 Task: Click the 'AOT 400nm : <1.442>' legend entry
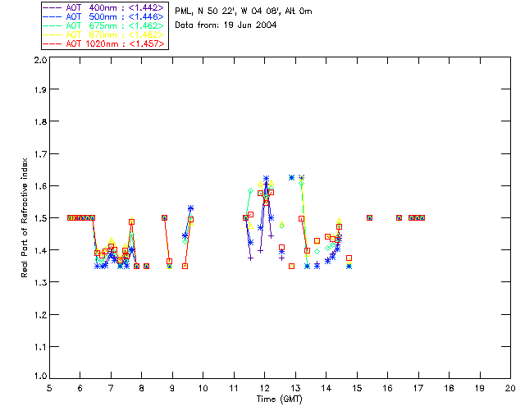coord(104,7)
